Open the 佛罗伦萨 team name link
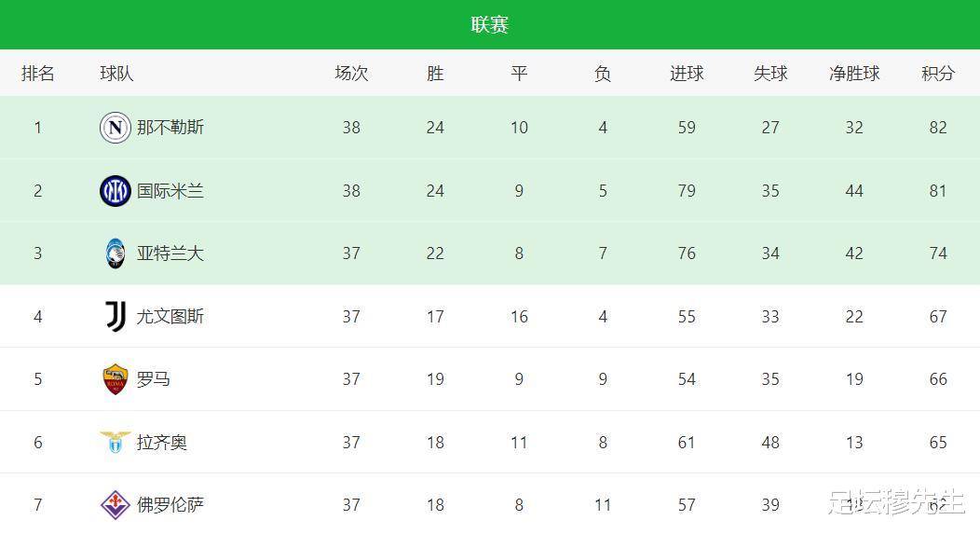Screen dimensions: 980x534 tap(170, 505)
